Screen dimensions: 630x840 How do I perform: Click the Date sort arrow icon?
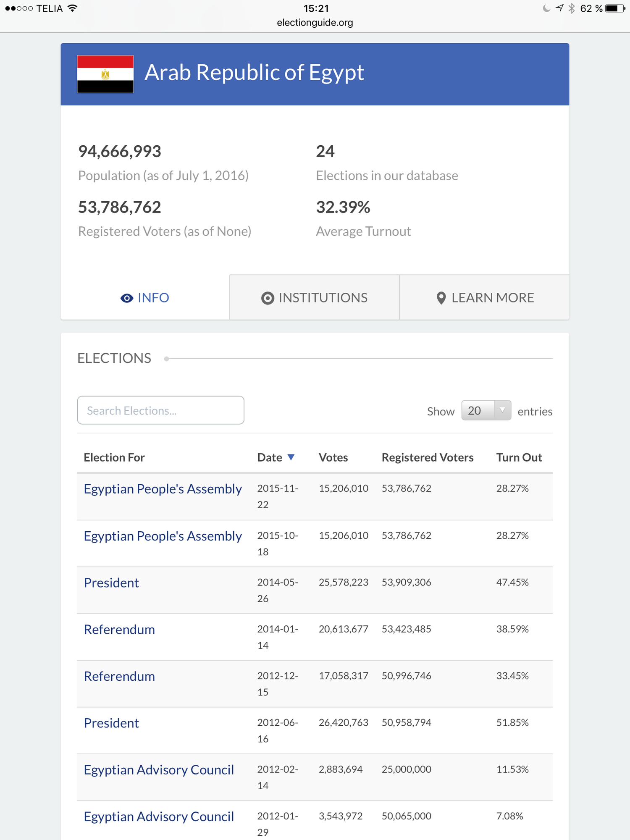(x=291, y=457)
